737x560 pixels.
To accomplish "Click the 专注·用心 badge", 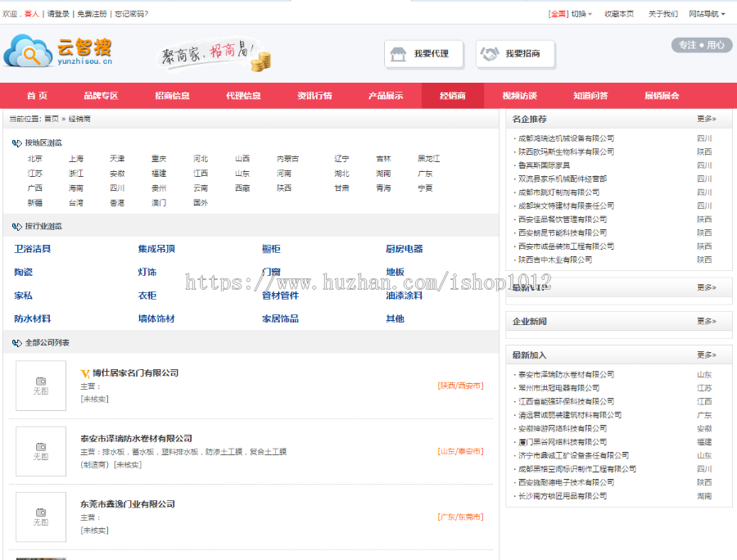I will [701, 45].
